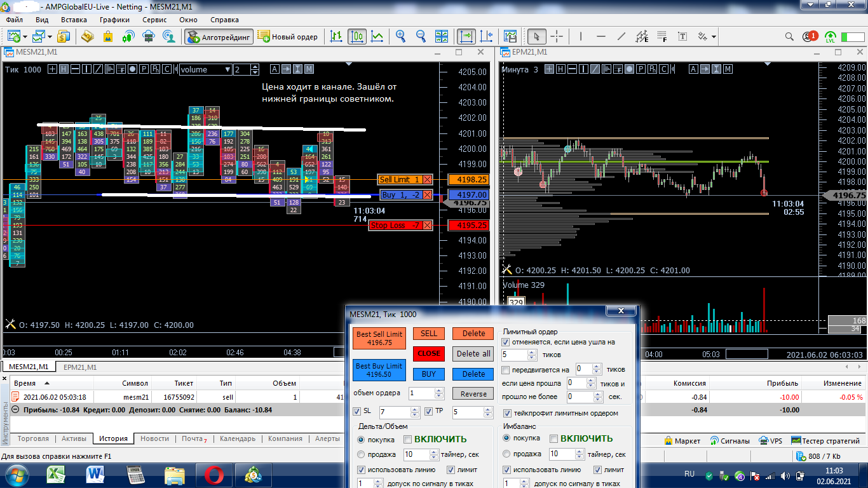This screenshot has width=868, height=488.
Task: Open the volume dropdown on MESM21 chart
Action: pyautogui.click(x=227, y=69)
